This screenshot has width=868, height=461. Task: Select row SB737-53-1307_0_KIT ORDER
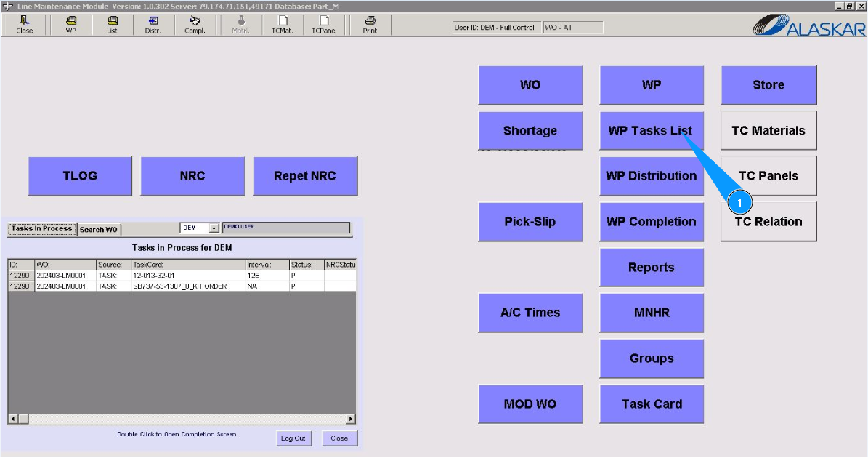182,286
